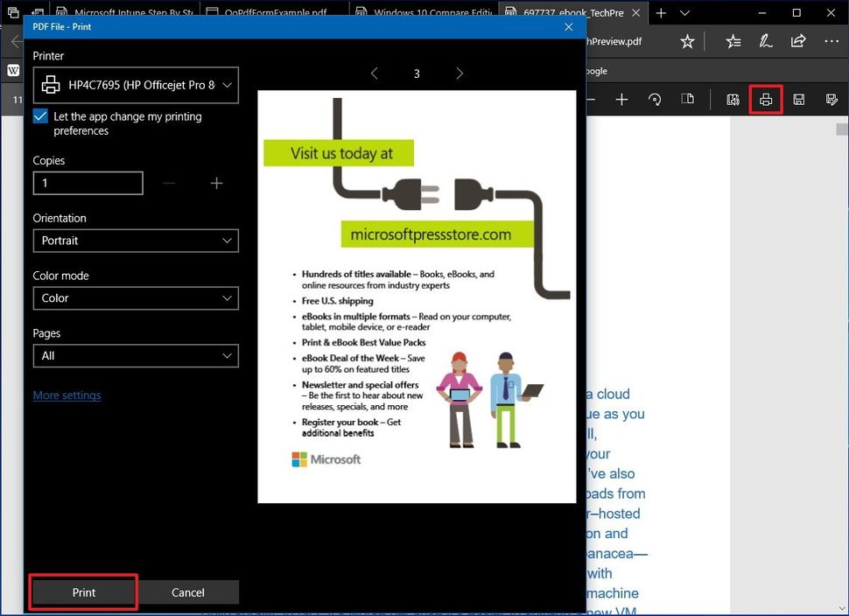This screenshot has width=849, height=616.
Task: Open the Orientation dropdown
Action: click(x=136, y=241)
